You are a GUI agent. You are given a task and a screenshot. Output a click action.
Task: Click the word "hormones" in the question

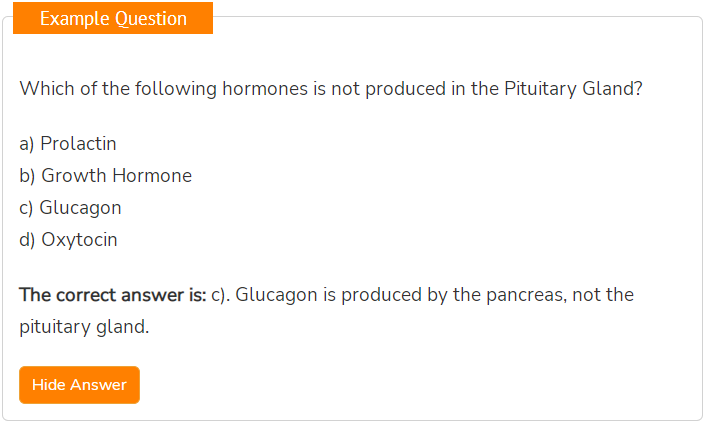coord(265,89)
